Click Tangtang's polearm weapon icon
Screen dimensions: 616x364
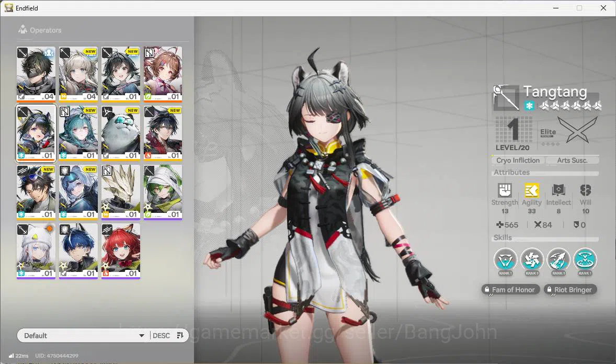coord(506,97)
